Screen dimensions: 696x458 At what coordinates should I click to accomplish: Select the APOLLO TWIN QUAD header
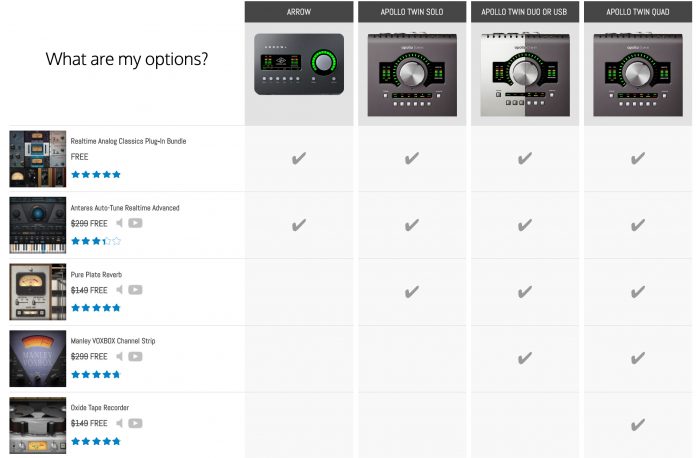[637, 12]
